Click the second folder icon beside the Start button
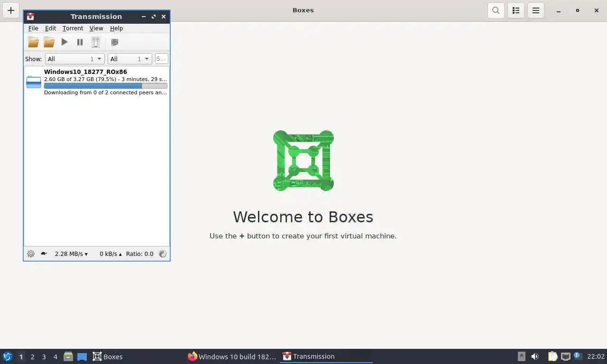This screenshot has height=364, width=607. coord(49,42)
